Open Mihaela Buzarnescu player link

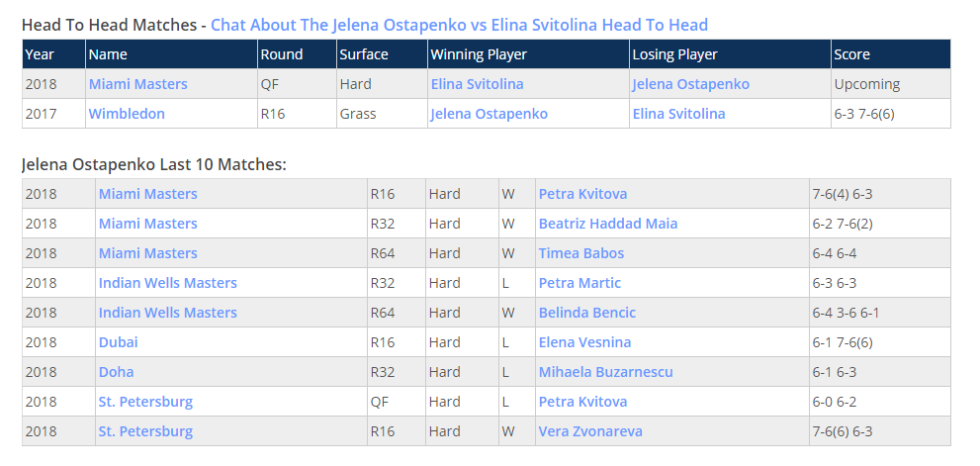(x=605, y=372)
